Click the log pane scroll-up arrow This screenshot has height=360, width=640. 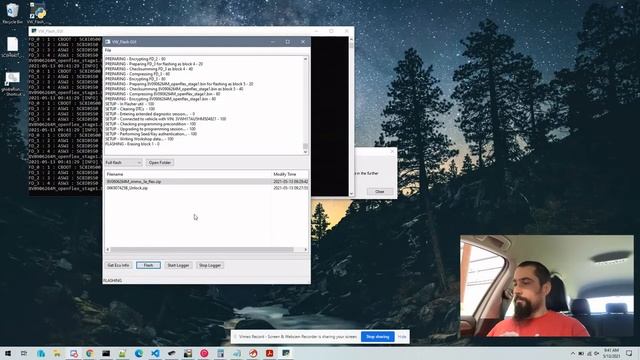click(x=305, y=59)
